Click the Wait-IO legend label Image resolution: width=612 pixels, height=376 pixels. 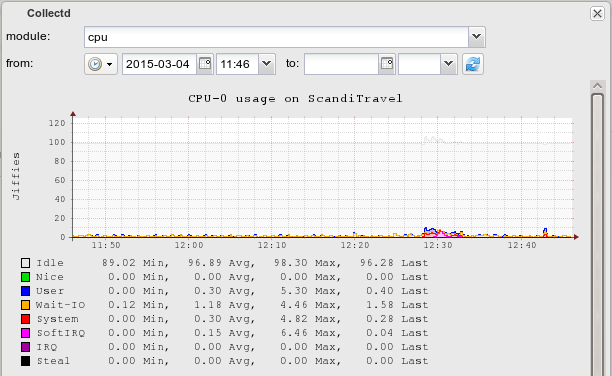60,305
